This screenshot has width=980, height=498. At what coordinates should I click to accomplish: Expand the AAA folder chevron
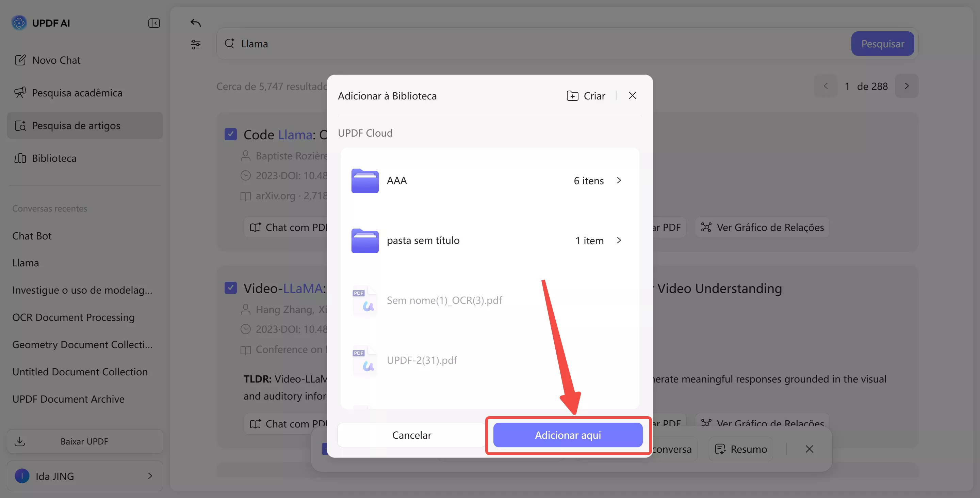(x=619, y=181)
